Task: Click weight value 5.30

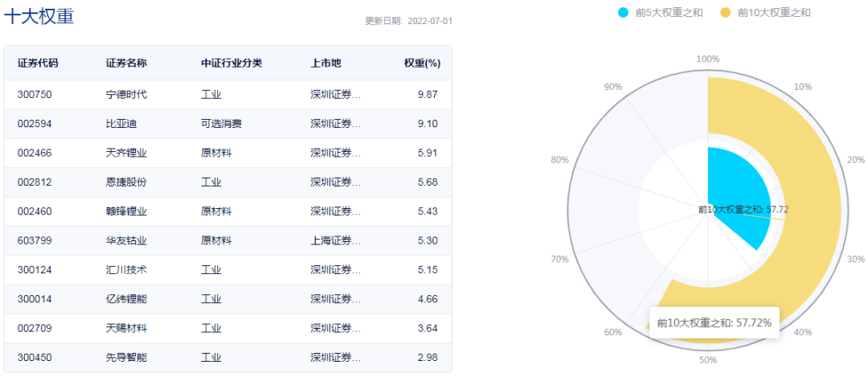Action: pos(428,241)
